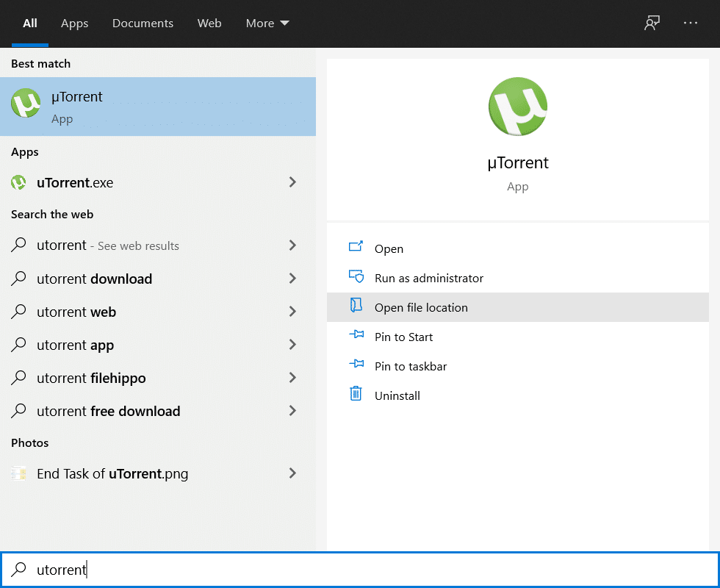Switch to the Documents tab
The width and height of the screenshot is (720, 588).
click(x=143, y=23)
